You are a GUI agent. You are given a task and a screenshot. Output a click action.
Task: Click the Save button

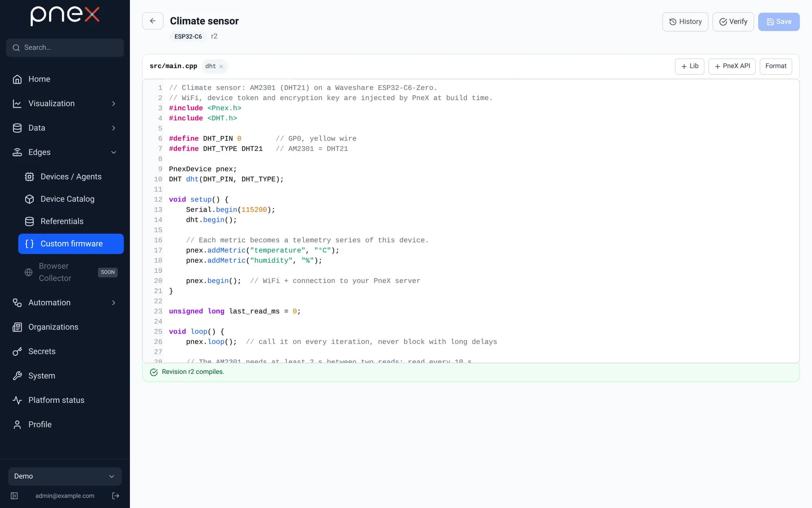(x=779, y=22)
